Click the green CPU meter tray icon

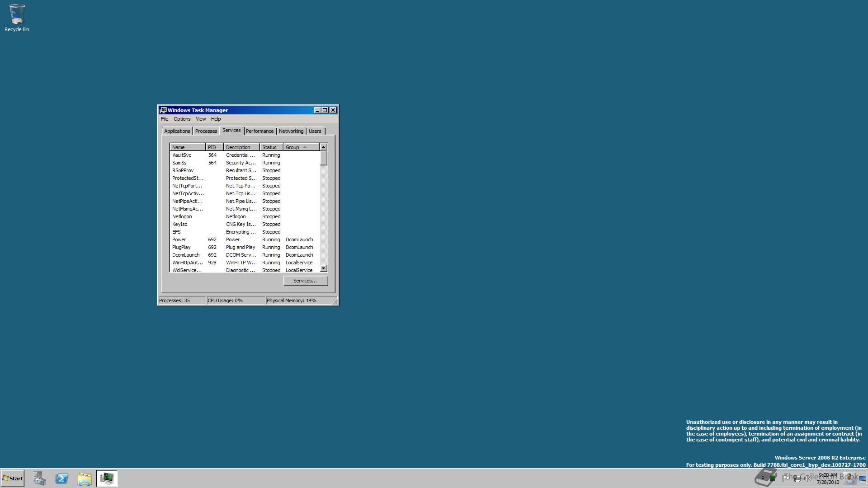point(773,478)
